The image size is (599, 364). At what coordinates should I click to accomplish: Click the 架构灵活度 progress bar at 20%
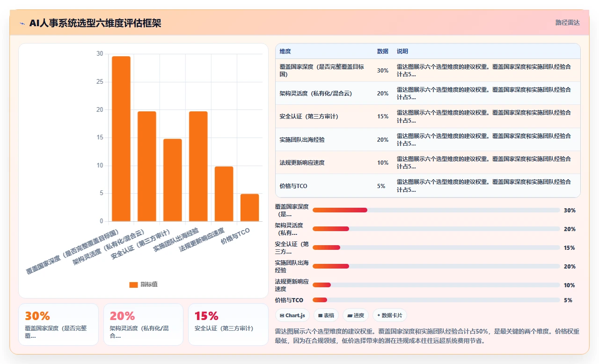coord(436,229)
